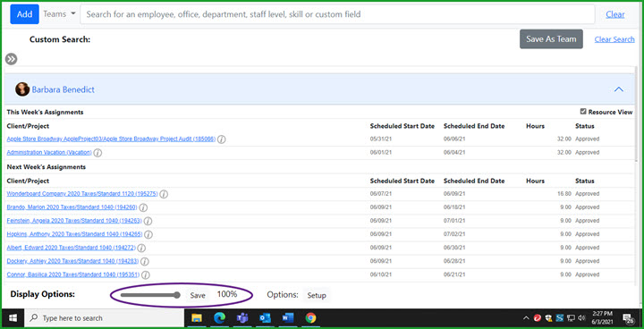This screenshot has width=644, height=329.
Task: Open Barbara Benedict's profile photo
Action: tap(22, 89)
